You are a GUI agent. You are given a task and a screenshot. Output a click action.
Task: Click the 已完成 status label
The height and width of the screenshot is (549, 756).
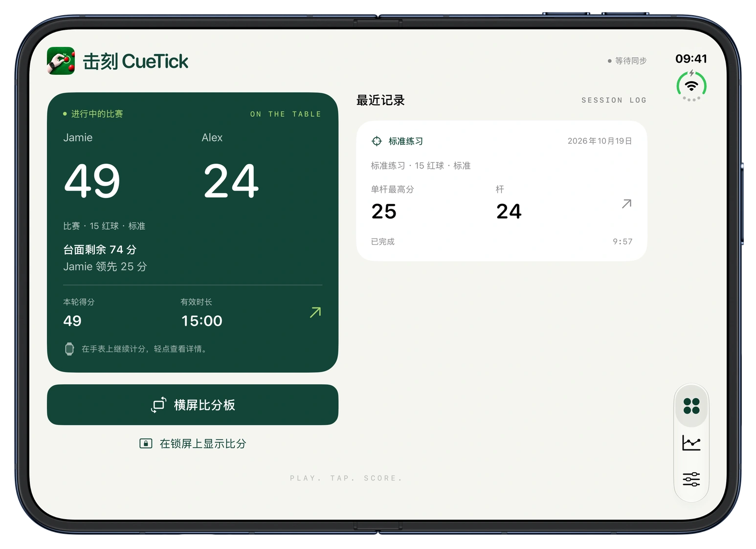382,242
